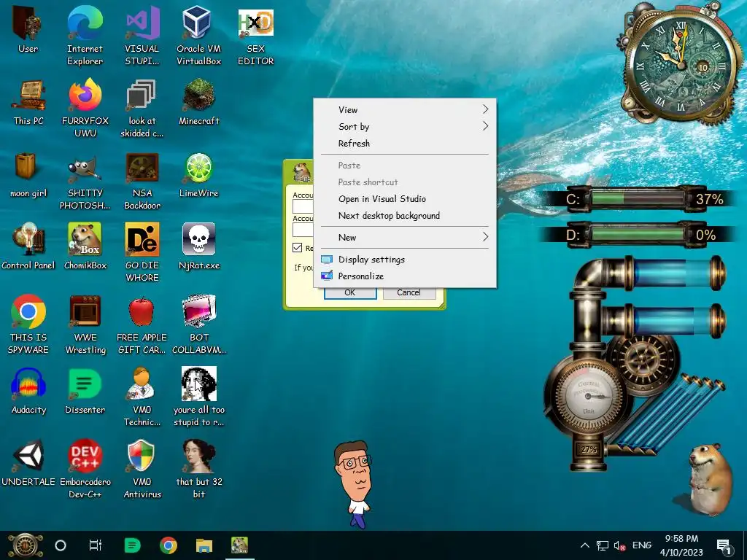Expand the View submenu arrow

[x=485, y=109]
